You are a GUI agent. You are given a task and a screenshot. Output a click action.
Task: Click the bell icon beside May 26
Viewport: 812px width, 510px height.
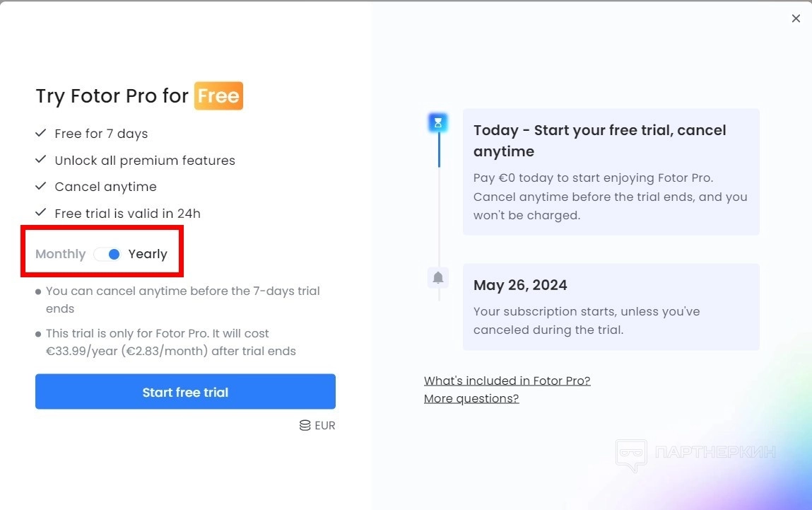pos(438,277)
